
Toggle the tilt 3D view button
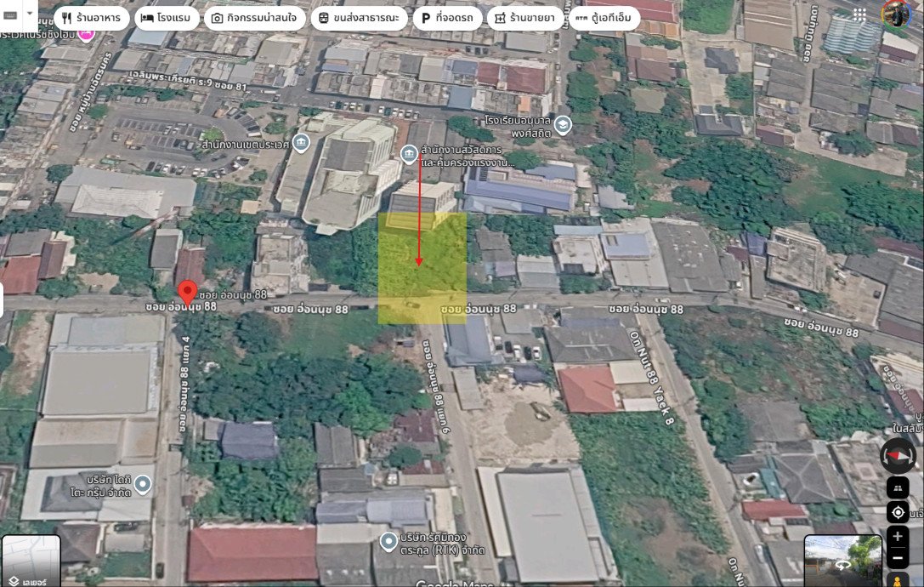pyautogui.click(x=898, y=487)
